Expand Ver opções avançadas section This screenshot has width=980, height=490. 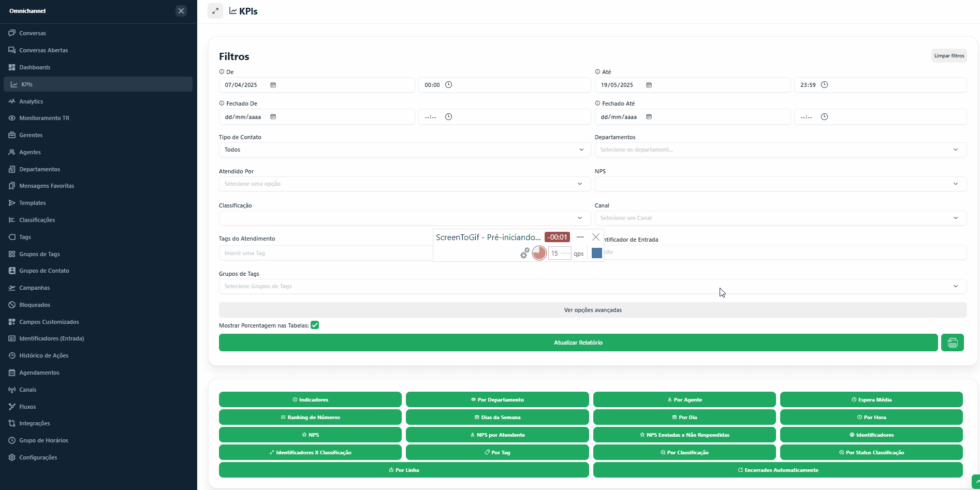593,310
